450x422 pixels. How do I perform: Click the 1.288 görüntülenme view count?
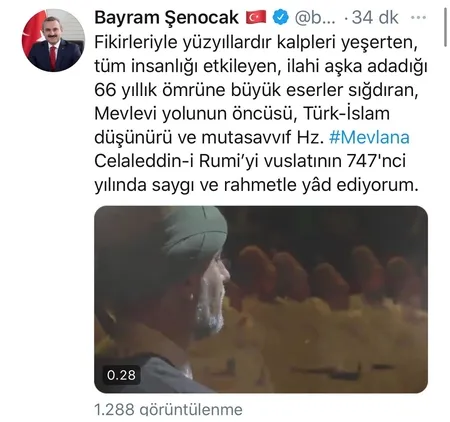[168, 409]
